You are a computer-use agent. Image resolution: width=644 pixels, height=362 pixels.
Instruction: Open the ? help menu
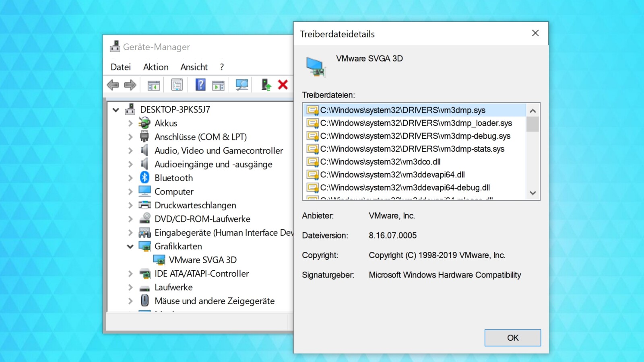(x=222, y=67)
